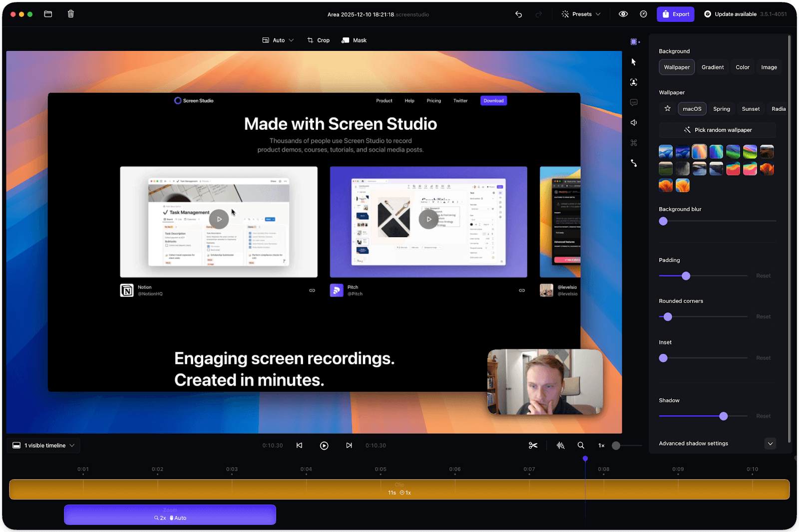Screen dimensions: 799x532
Task: Select the timeline zoom magnifier icon
Action: pyautogui.click(x=580, y=445)
